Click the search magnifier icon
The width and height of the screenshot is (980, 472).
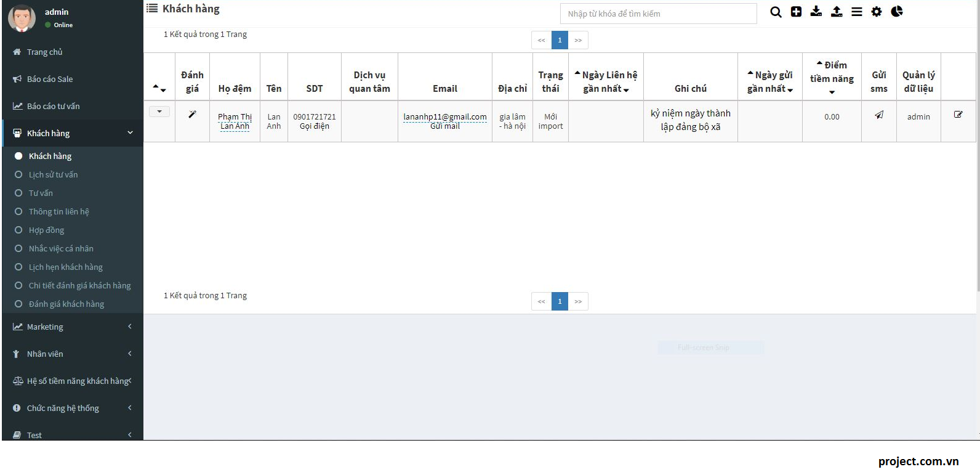tap(776, 12)
